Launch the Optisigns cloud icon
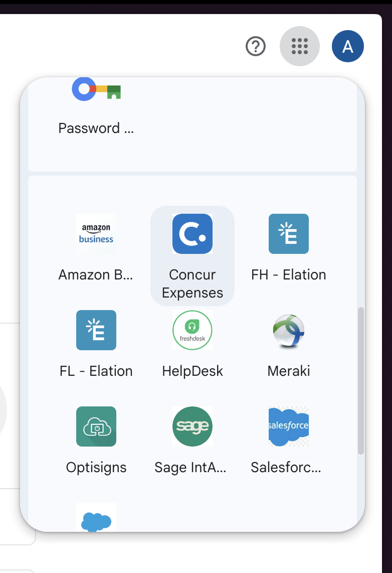This screenshot has height=573, width=392. tap(96, 426)
